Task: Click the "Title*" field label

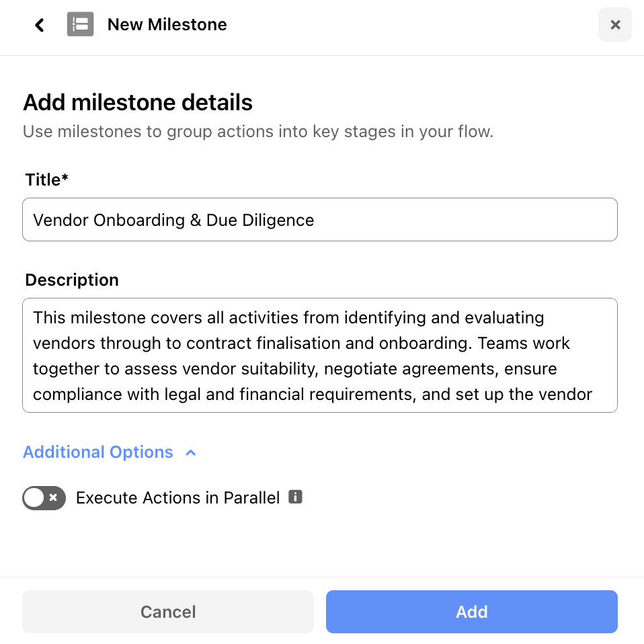Action: (47, 179)
